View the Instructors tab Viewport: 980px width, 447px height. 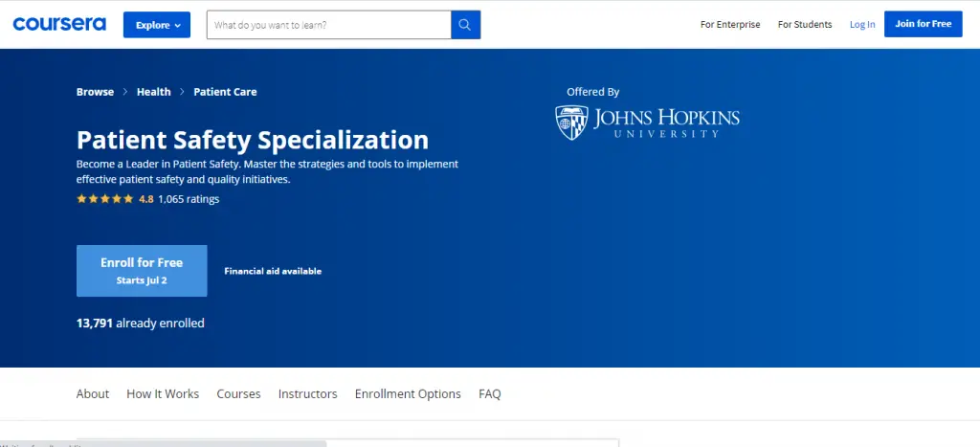point(307,393)
